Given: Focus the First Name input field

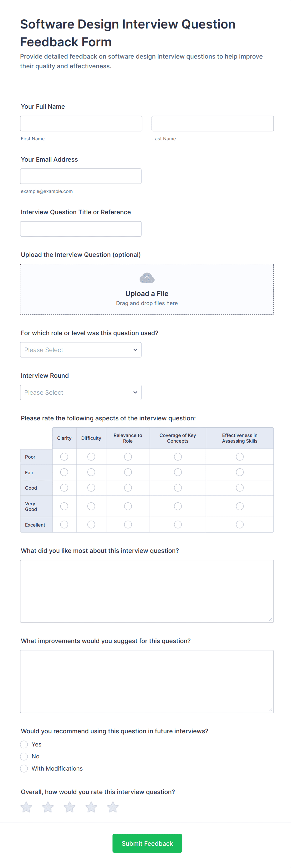Looking at the screenshot, I should pyautogui.click(x=81, y=124).
